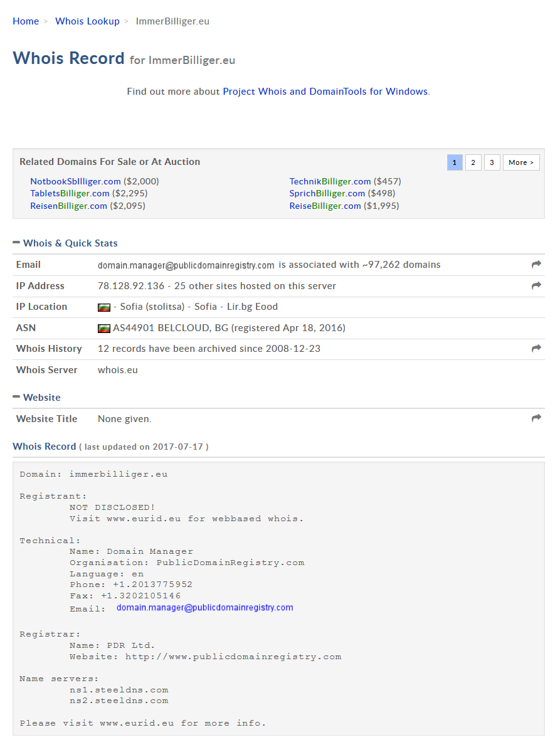
Task: Go to related domains page 3
Action: (492, 162)
